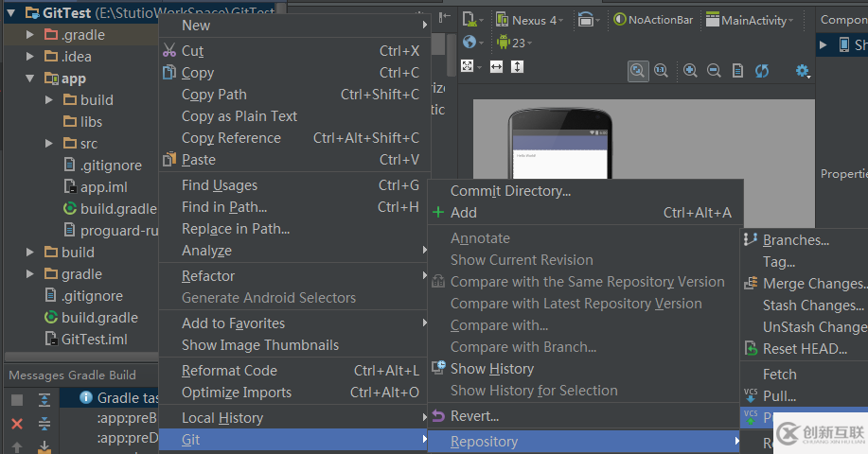Select Commit Directory from Git submenu

coord(510,191)
